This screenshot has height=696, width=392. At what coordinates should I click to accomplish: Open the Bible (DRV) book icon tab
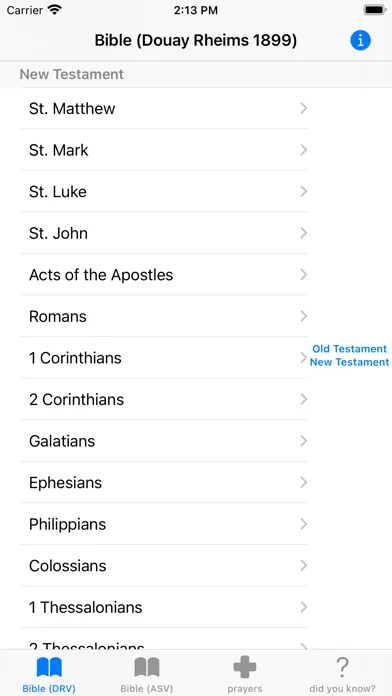click(x=49, y=668)
